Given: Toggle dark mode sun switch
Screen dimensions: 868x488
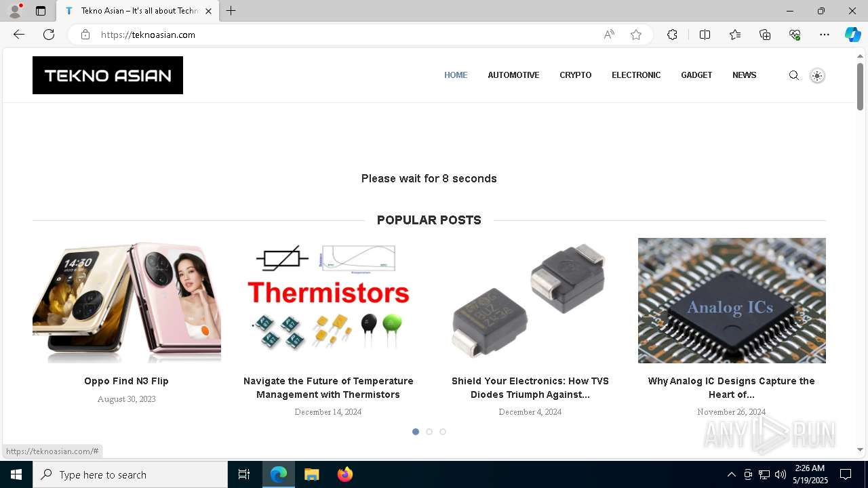Looking at the screenshot, I should point(817,76).
